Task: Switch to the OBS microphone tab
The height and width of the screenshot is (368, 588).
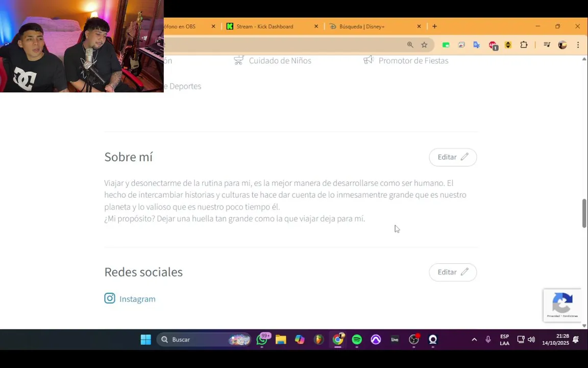Action: [x=180, y=26]
